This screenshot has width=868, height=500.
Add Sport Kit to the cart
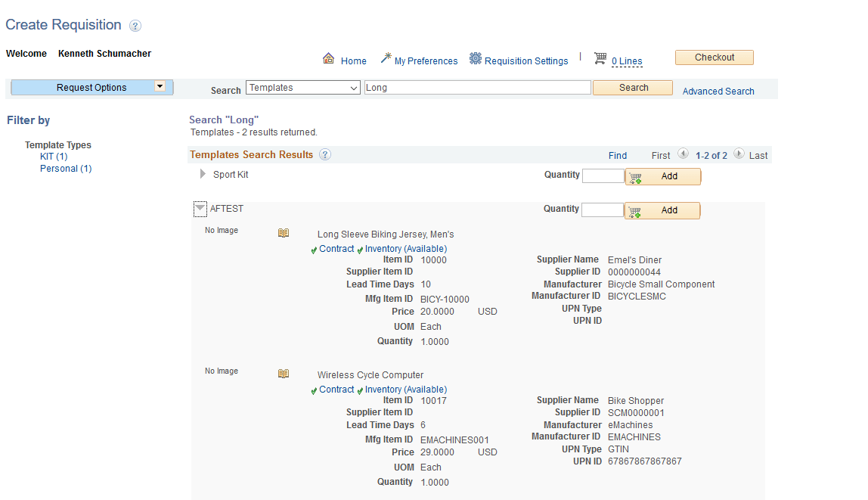coord(663,177)
